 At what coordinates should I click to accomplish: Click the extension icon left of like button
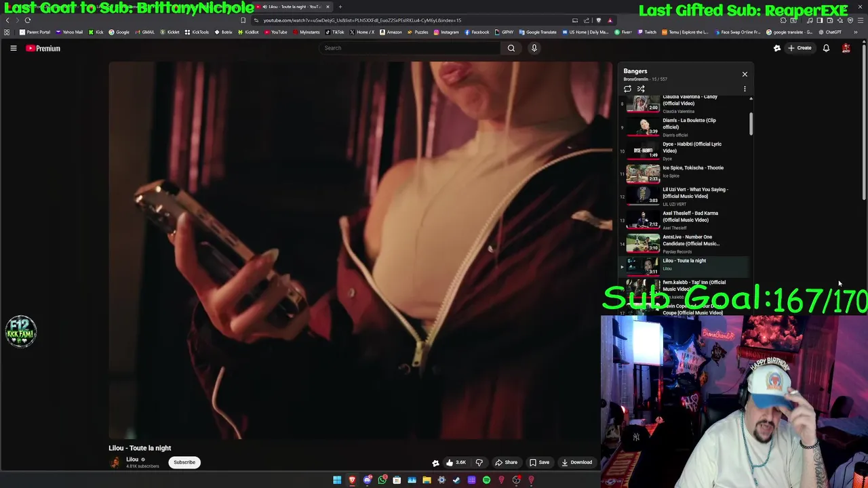[x=435, y=463]
